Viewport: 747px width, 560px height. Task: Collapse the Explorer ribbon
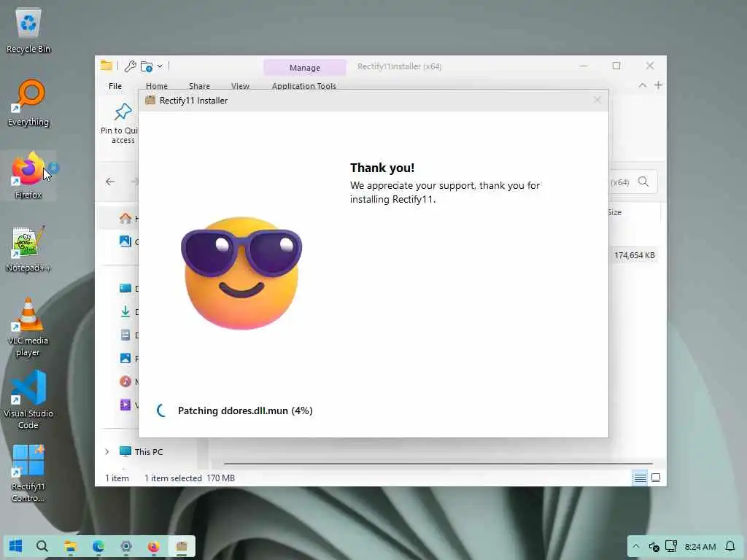click(x=642, y=85)
